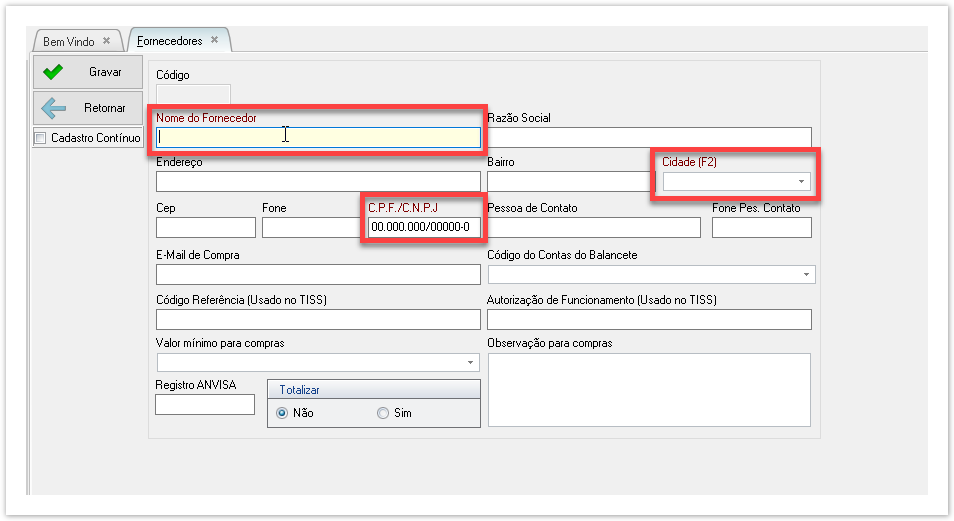Click the Registro ANVISA input field
This screenshot has height=521, width=954.
pyautogui.click(x=205, y=405)
